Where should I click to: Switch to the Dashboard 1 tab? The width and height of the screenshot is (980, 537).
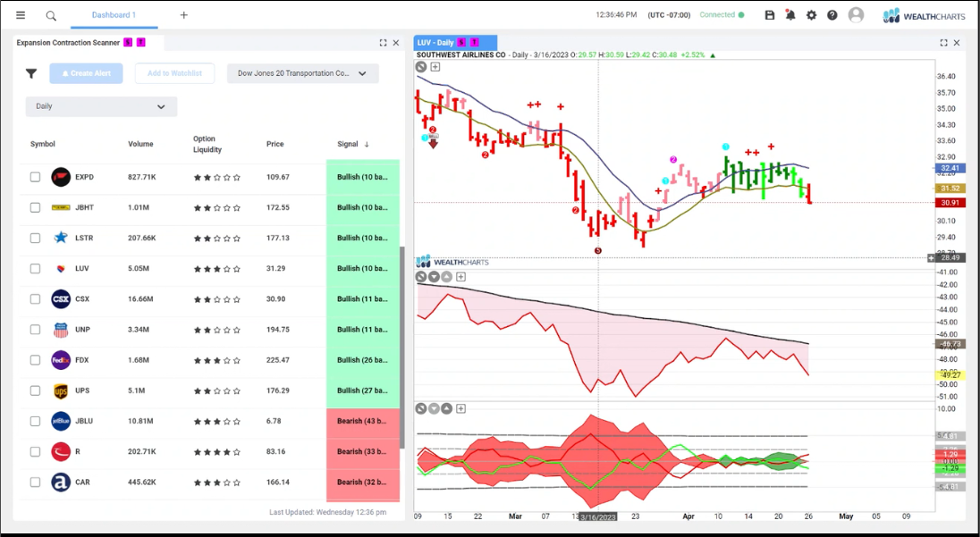(x=114, y=15)
